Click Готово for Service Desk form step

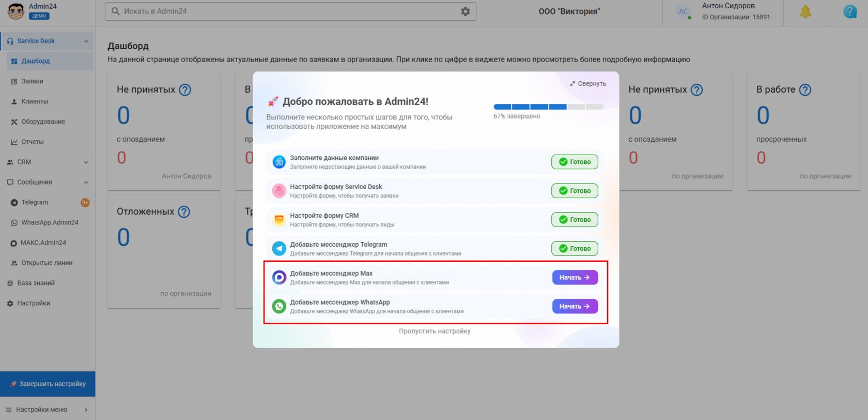point(575,191)
